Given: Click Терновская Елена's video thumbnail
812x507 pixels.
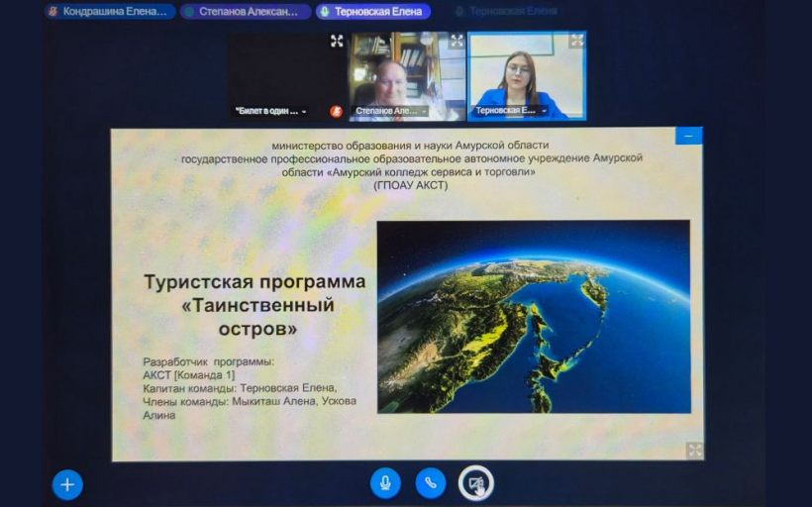Looking at the screenshot, I should tap(527, 76).
